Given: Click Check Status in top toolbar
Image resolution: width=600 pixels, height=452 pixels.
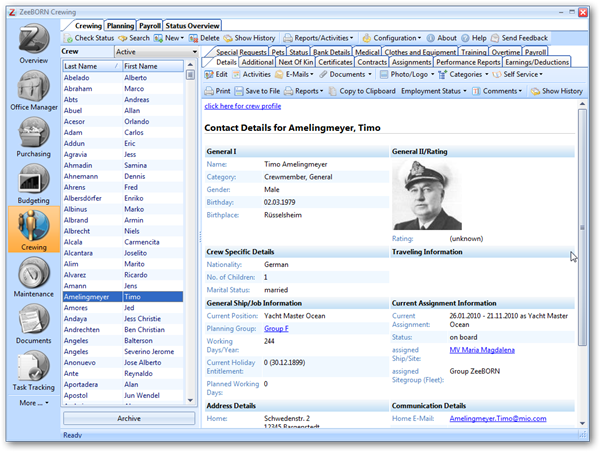Looking at the screenshot, I should [x=89, y=38].
